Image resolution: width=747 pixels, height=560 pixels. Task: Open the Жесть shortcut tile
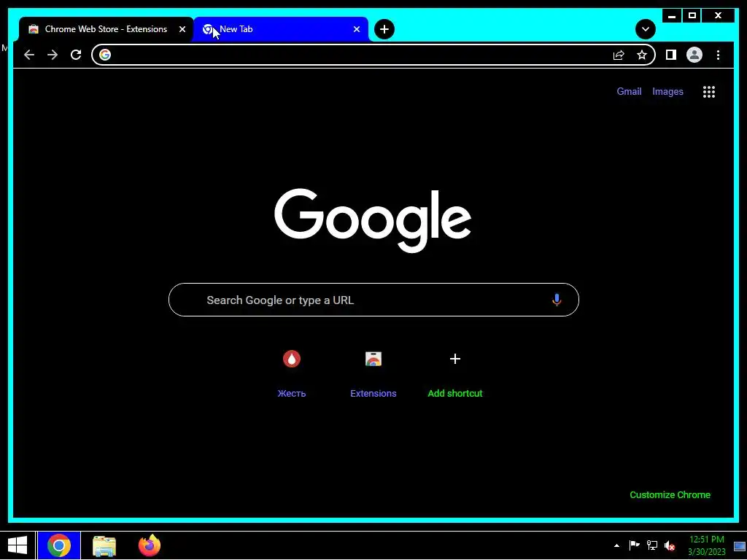pos(292,373)
